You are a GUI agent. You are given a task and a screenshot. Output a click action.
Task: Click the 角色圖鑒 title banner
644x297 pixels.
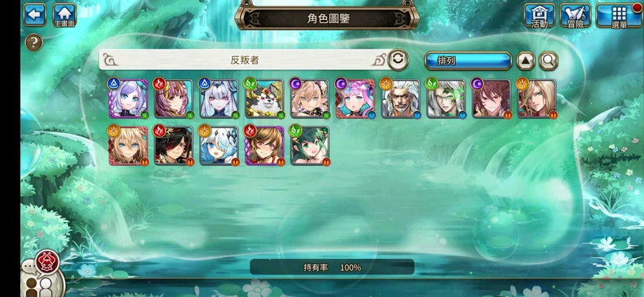(x=327, y=18)
